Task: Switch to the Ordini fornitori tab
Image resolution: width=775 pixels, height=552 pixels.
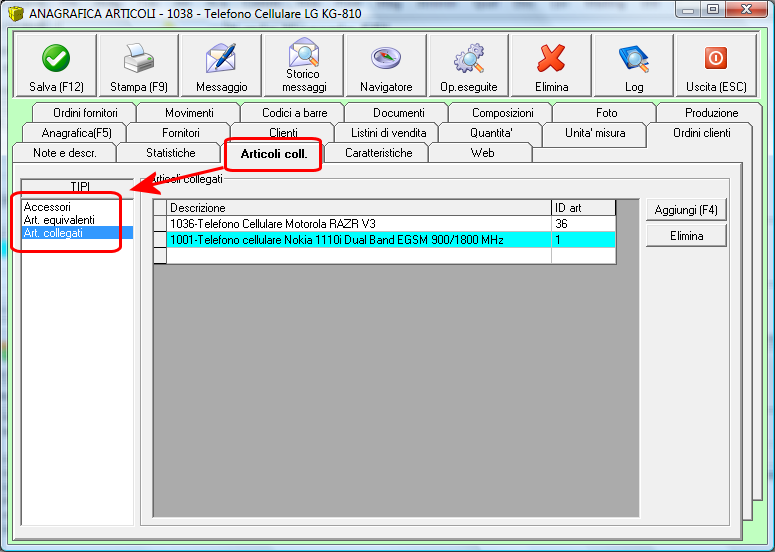Action: point(85,113)
